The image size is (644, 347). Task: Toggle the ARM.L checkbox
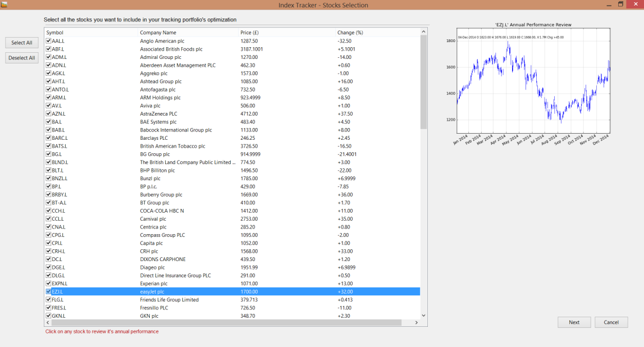point(48,98)
